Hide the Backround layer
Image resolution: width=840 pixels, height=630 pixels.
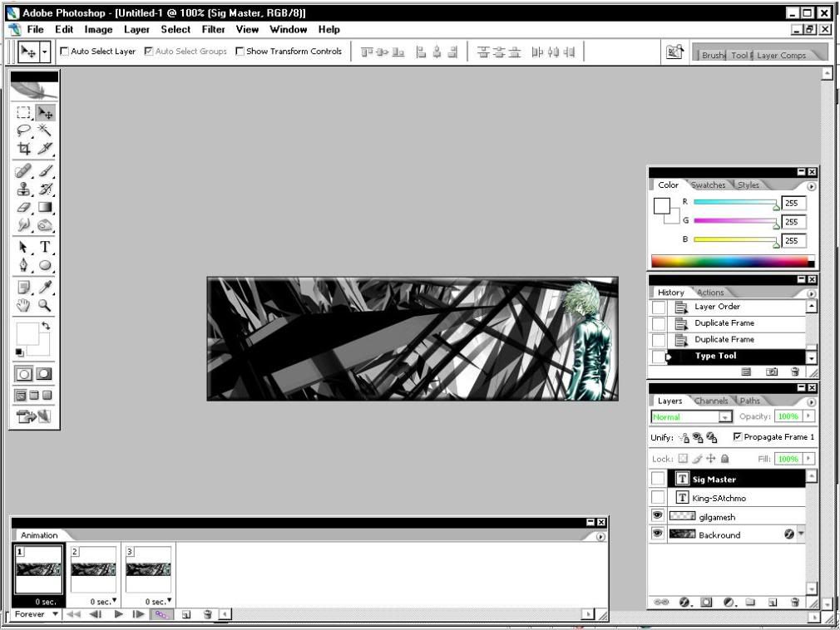[x=657, y=534]
